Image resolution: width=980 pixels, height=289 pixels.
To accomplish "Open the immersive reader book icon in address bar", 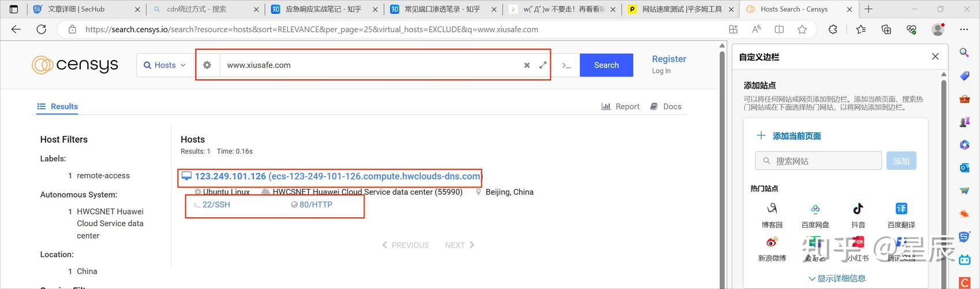I will click(779, 29).
